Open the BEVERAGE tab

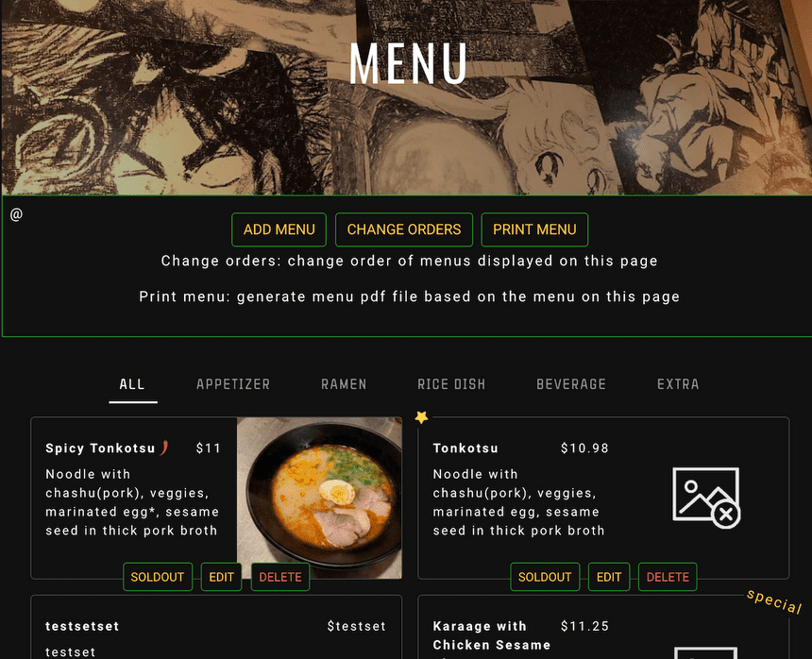571,384
